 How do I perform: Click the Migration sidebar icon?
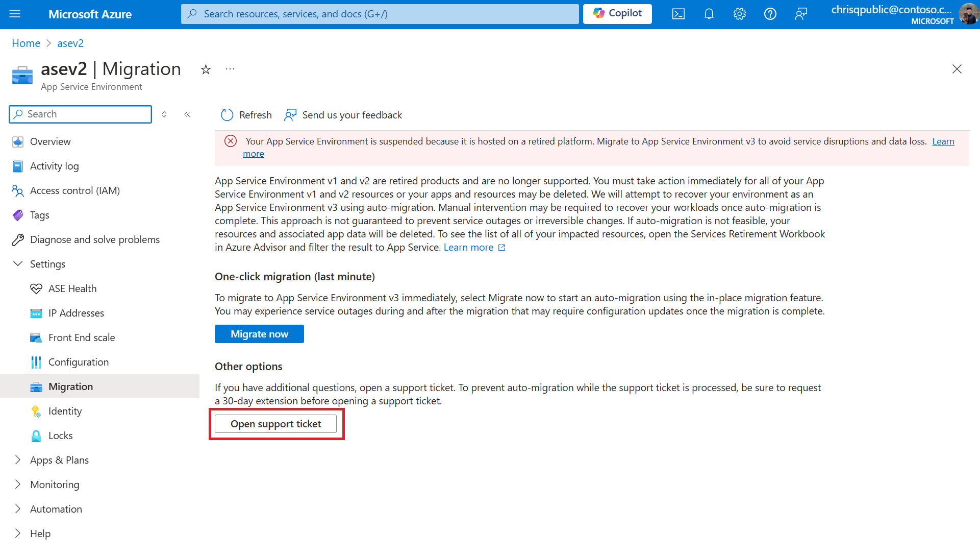[36, 386]
